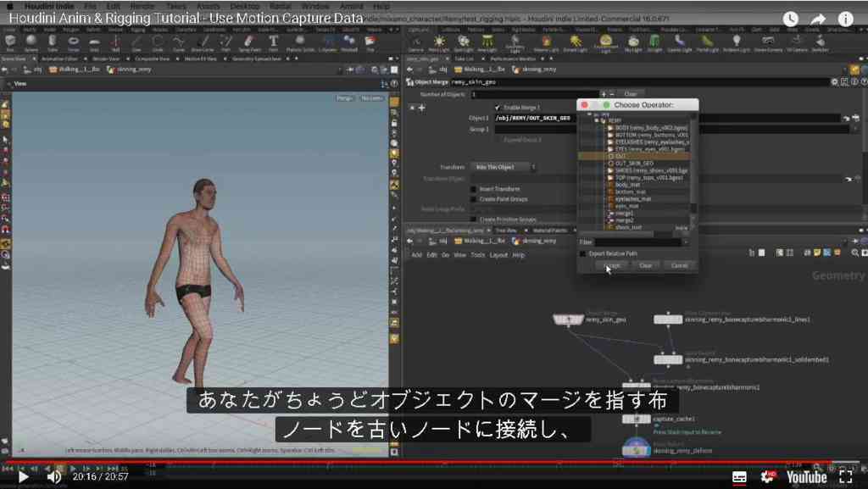Screen dimensions: 868x489
Task: Select the Sphere shelf tool
Action: (31, 42)
